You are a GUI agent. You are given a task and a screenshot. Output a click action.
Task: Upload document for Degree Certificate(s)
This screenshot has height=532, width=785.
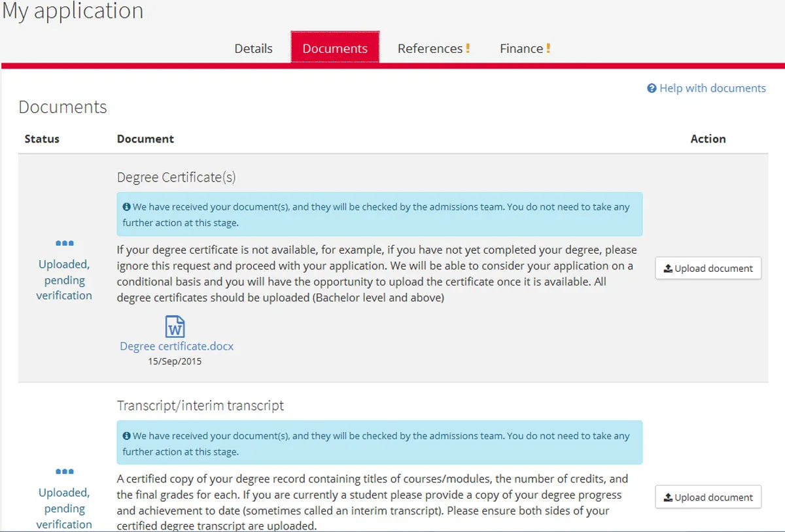click(x=708, y=268)
